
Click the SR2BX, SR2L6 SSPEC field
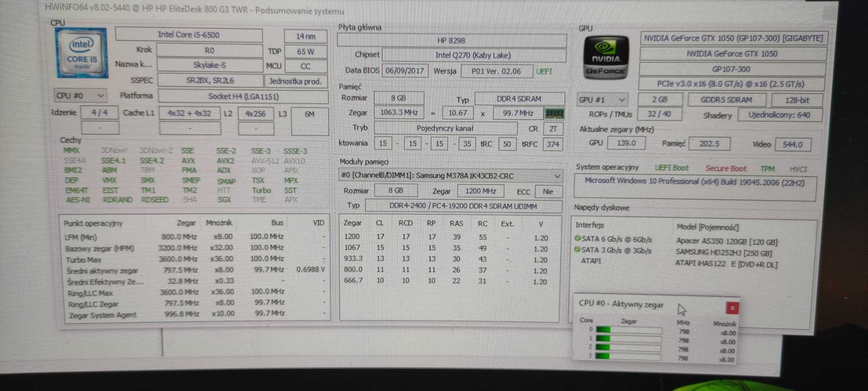click(210, 80)
